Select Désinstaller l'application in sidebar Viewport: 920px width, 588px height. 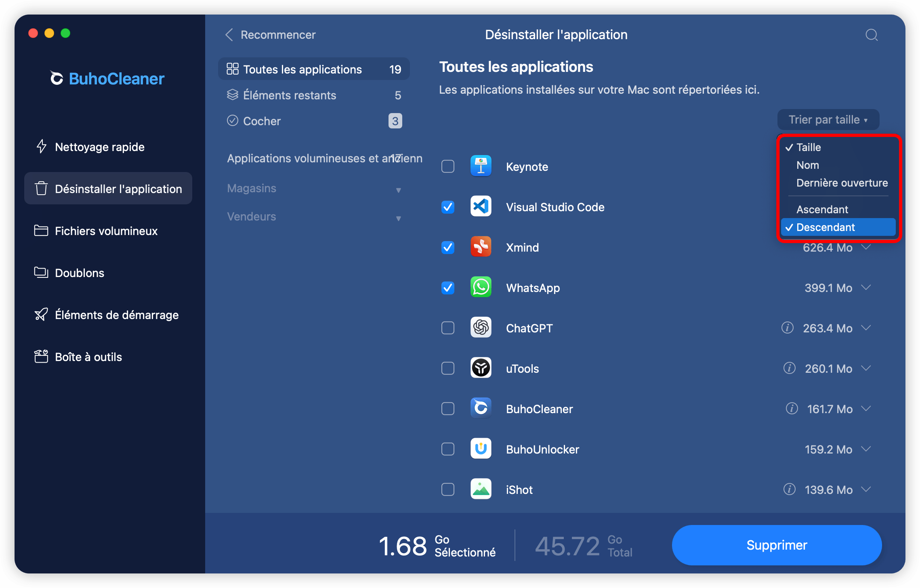(x=108, y=189)
